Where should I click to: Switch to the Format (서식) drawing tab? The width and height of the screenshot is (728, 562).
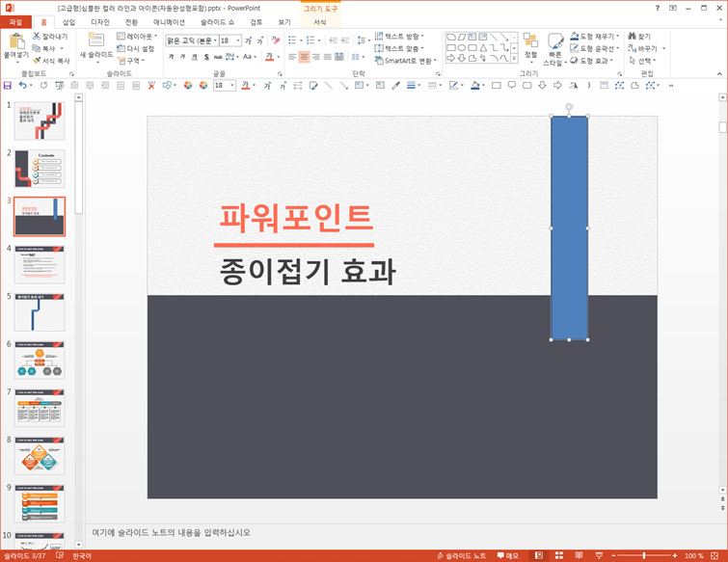click(x=320, y=22)
